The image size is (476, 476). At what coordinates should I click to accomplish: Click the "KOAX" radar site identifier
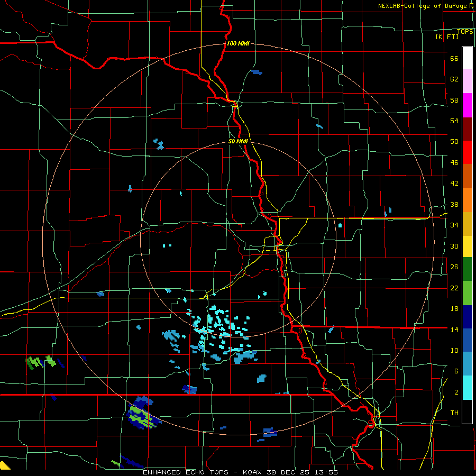click(253, 472)
